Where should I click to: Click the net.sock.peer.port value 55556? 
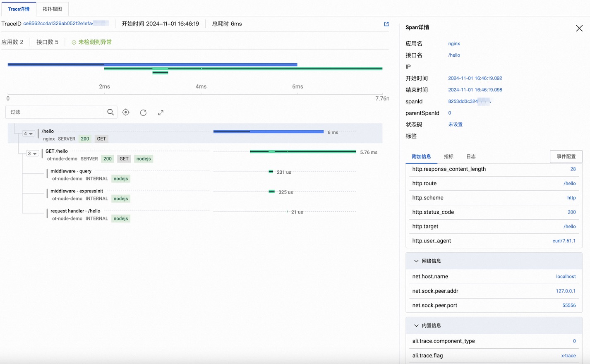569,306
